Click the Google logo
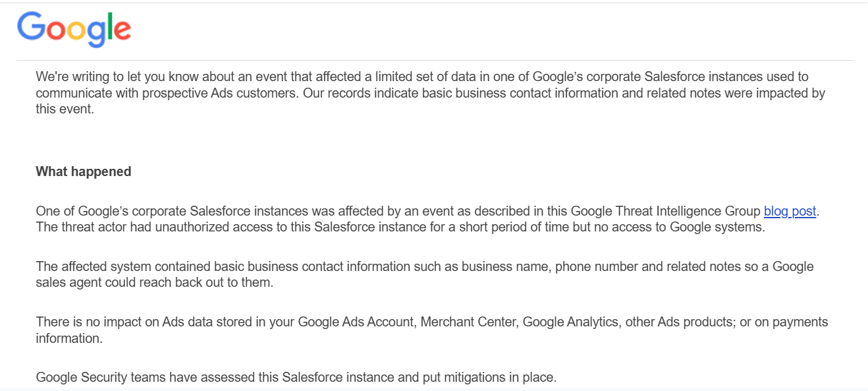The height and width of the screenshot is (391, 868). (74, 30)
